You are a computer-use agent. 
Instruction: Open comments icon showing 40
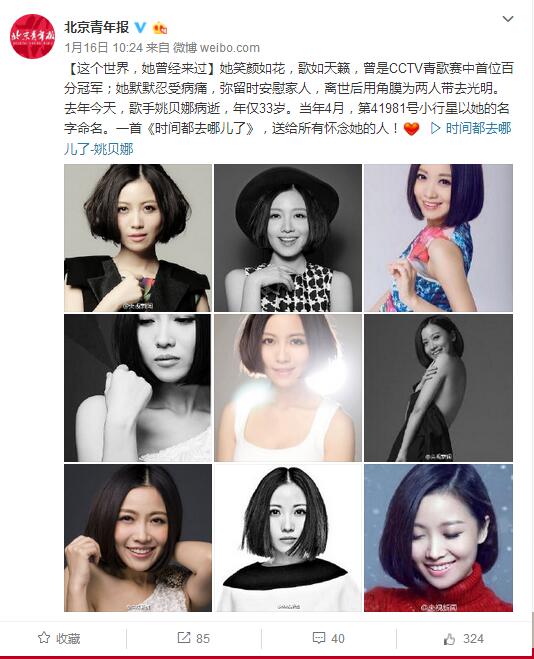[319, 638]
